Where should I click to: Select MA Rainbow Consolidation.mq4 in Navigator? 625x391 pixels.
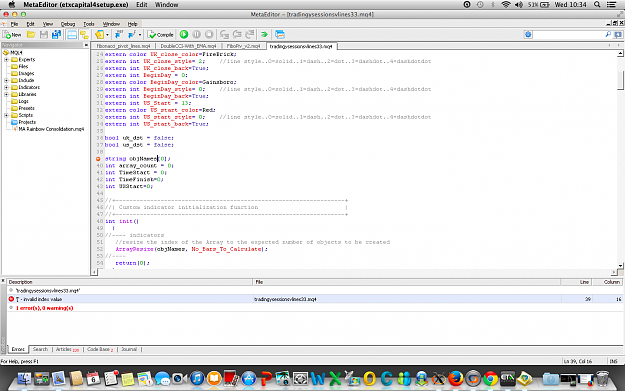tap(51, 129)
